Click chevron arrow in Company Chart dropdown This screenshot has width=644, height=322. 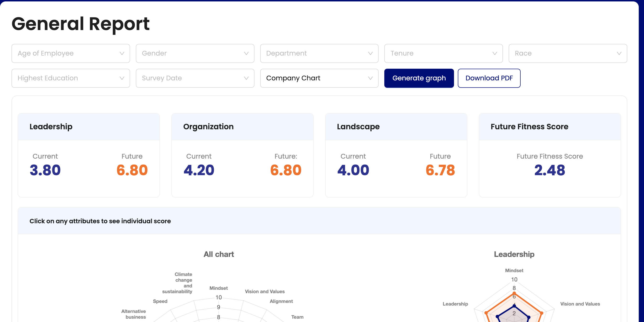click(370, 78)
